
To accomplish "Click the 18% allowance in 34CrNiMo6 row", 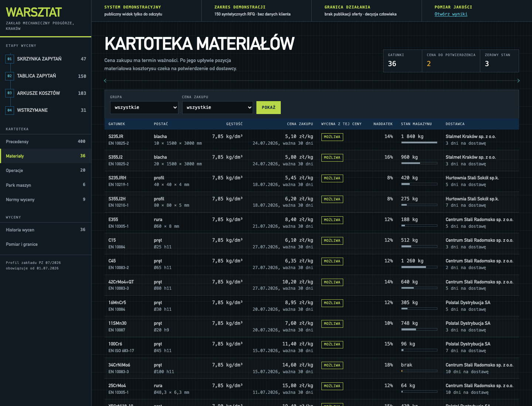I will tap(389, 365).
